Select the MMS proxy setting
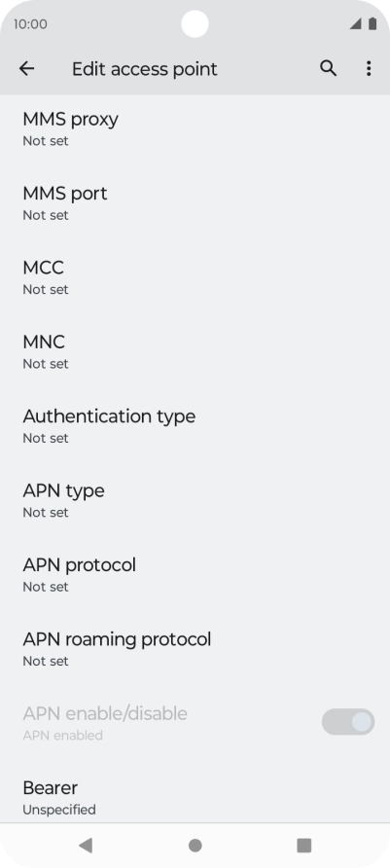 point(195,128)
